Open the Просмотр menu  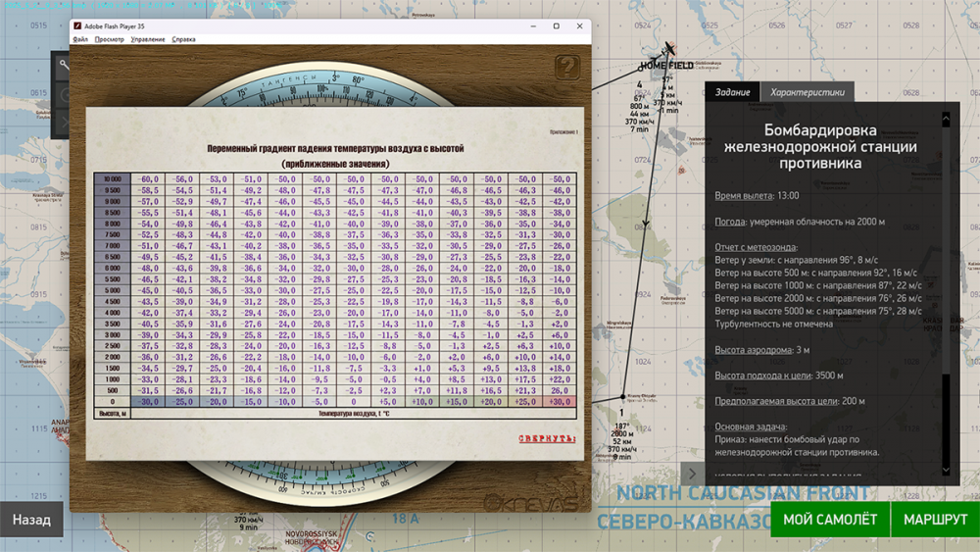click(109, 39)
